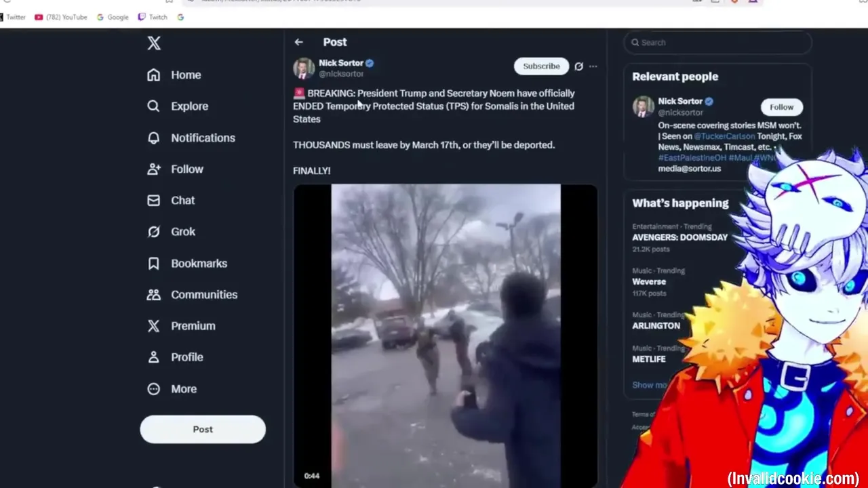Play the embedded post video
Screen dimensions: 868x488
[446, 335]
